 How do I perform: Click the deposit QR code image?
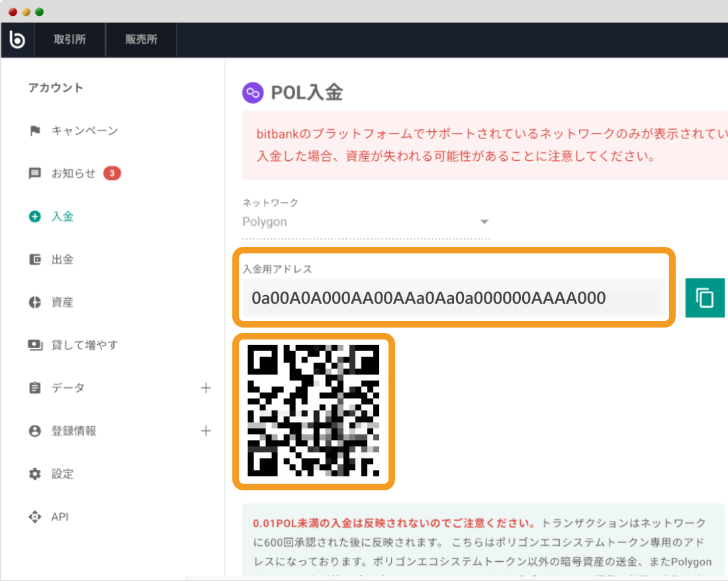314,411
